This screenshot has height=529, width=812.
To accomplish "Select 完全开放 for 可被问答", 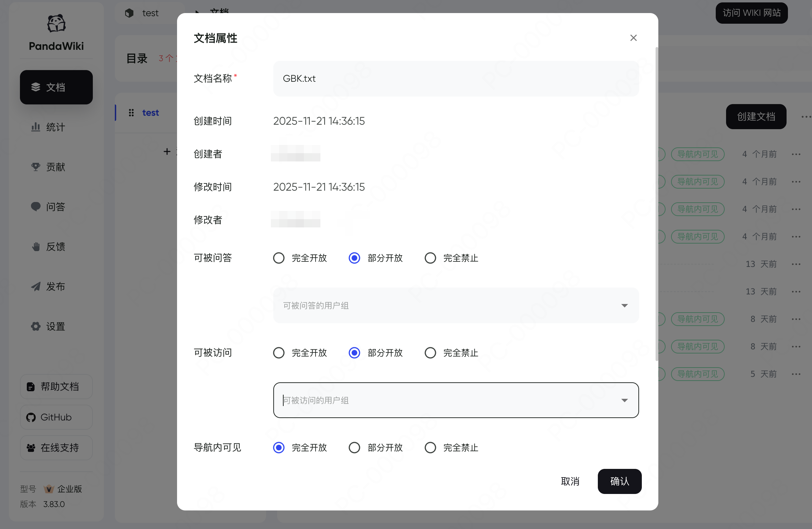I will tap(279, 258).
